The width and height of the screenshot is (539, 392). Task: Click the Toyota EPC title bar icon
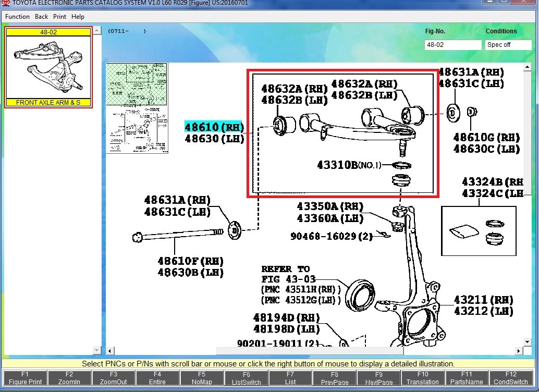pyautogui.click(x=6, y=3)
